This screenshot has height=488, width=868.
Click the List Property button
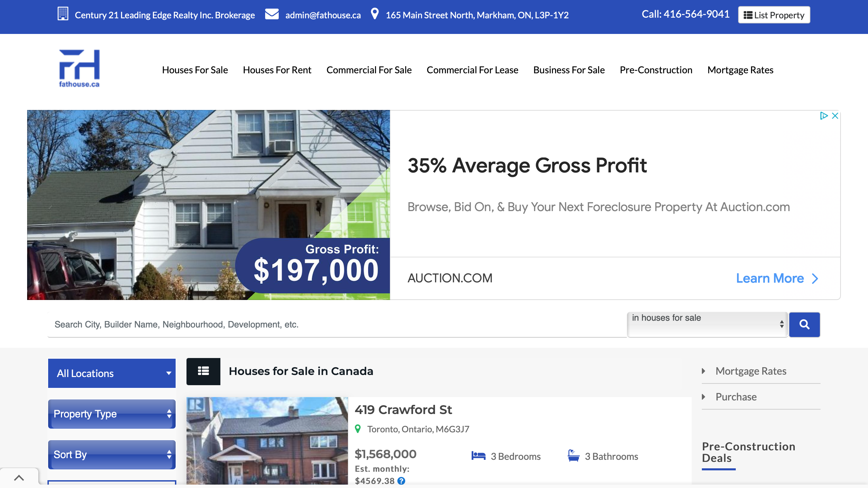tap(774, 15)
